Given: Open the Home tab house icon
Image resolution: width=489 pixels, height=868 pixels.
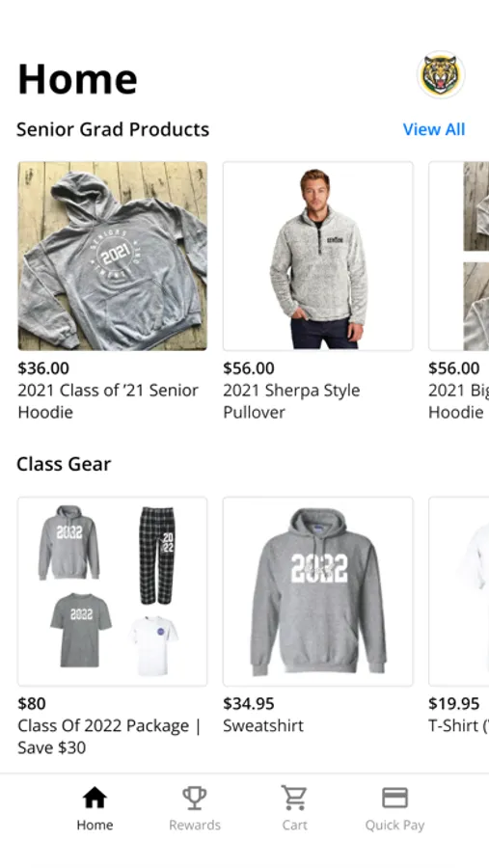Looking at the screenshot, I should pos(95,798).
